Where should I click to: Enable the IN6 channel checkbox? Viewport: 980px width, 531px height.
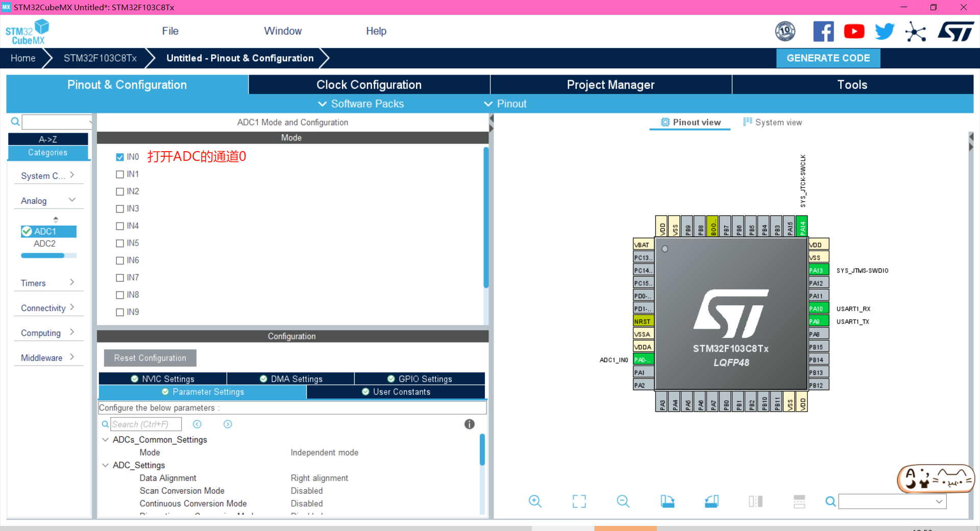point(120,260)
